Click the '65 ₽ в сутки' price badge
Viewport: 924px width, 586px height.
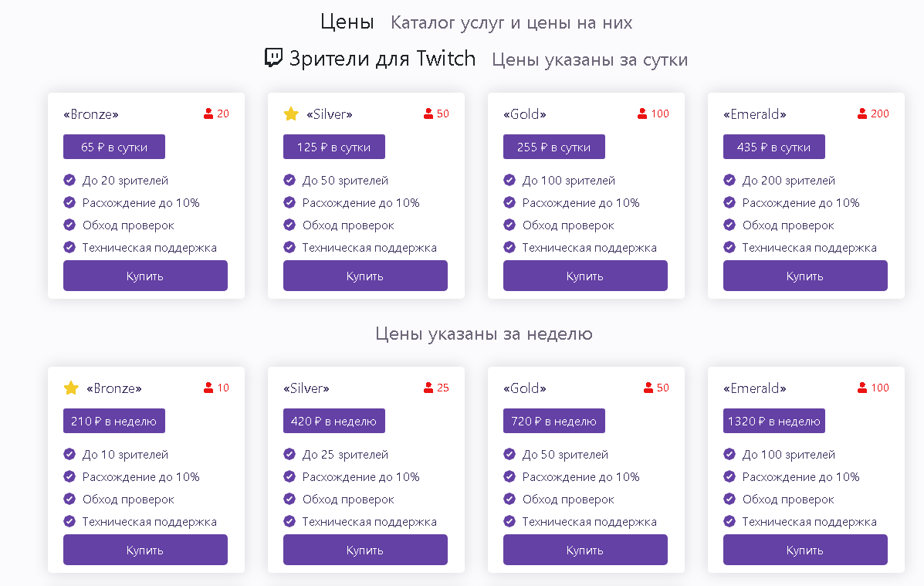click(x=114, y=147)
